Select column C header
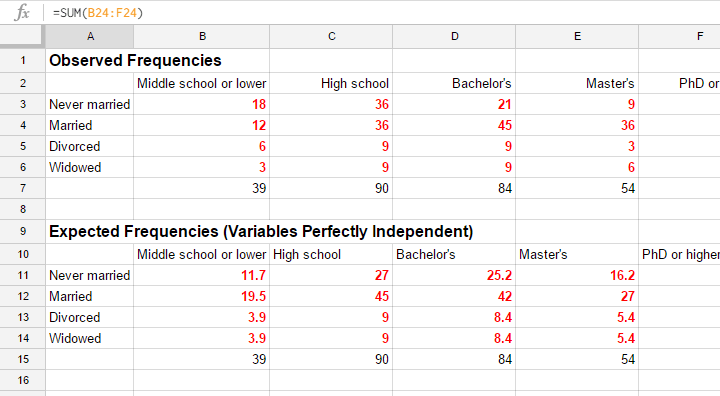The height and width of the screenshot is (396, 720). (332, 36)
